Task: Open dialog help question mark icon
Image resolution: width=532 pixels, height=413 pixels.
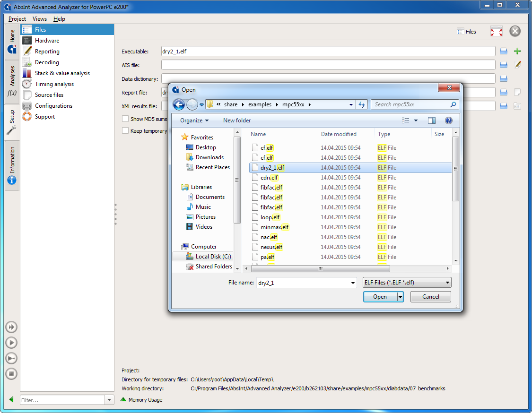Action: 449,120
